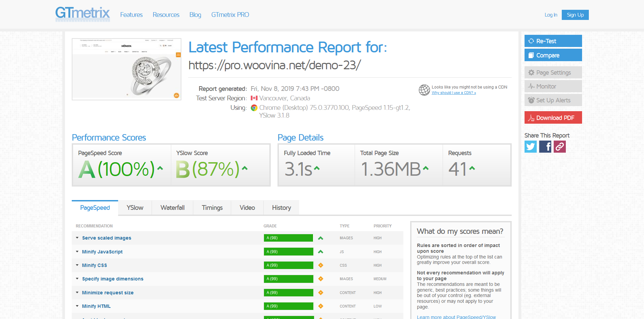Open Specify image dimensions rule link
Image resolution: width=644 pixels, height=319 pixels.
tap(113, 279)
